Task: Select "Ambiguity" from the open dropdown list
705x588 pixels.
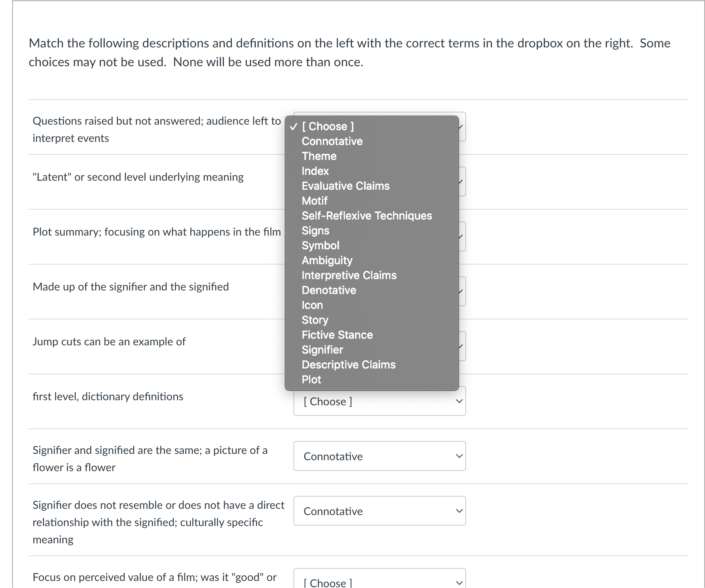Action: coord(326,260)
